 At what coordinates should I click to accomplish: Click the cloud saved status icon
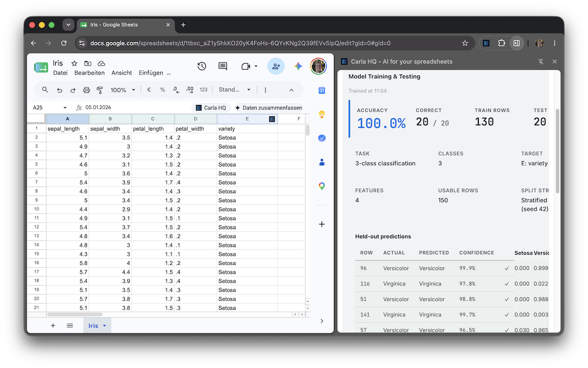102,63
